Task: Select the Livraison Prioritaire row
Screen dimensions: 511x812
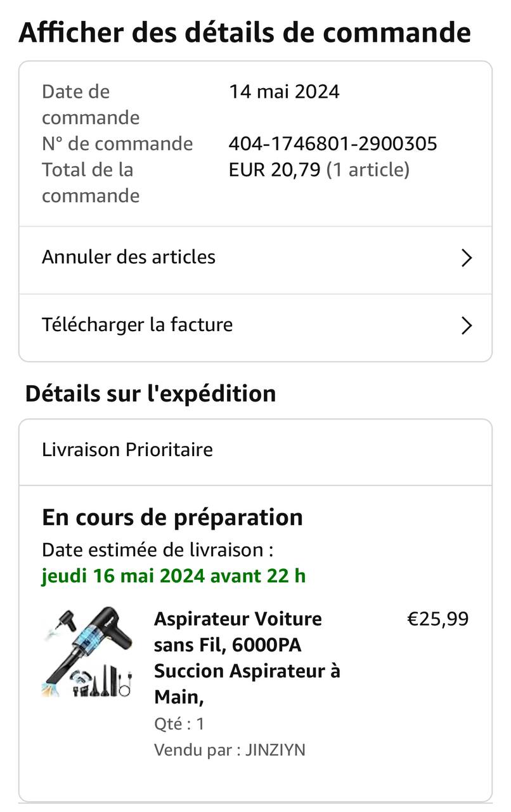Action: (127, 450)
